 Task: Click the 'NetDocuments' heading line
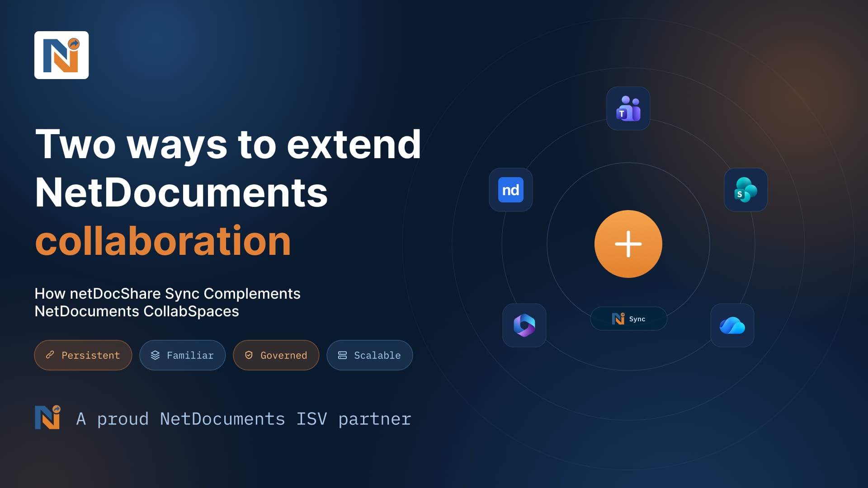pos(181,193)
